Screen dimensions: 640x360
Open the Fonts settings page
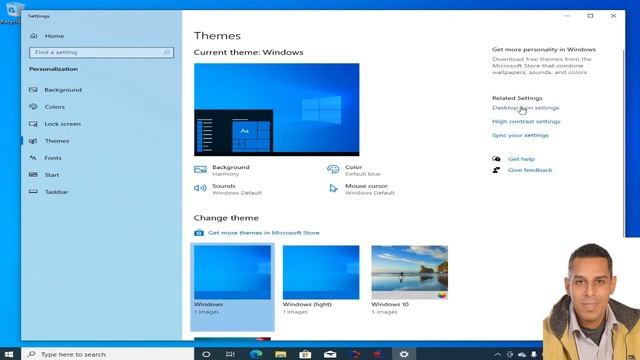point(53,158)
